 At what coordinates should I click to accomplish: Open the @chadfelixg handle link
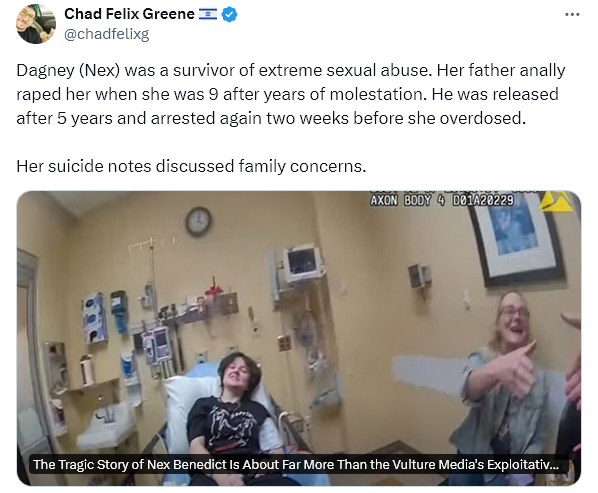pyautogui.click(x=106, y=34)
